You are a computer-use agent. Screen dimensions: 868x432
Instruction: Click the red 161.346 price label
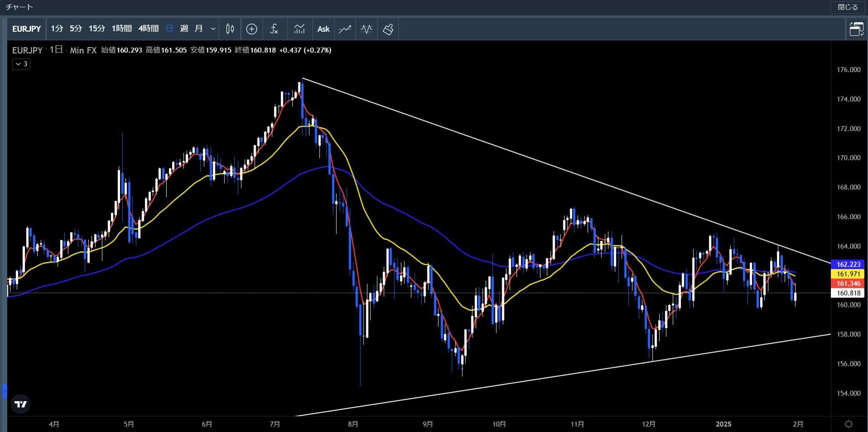(848, 283)
